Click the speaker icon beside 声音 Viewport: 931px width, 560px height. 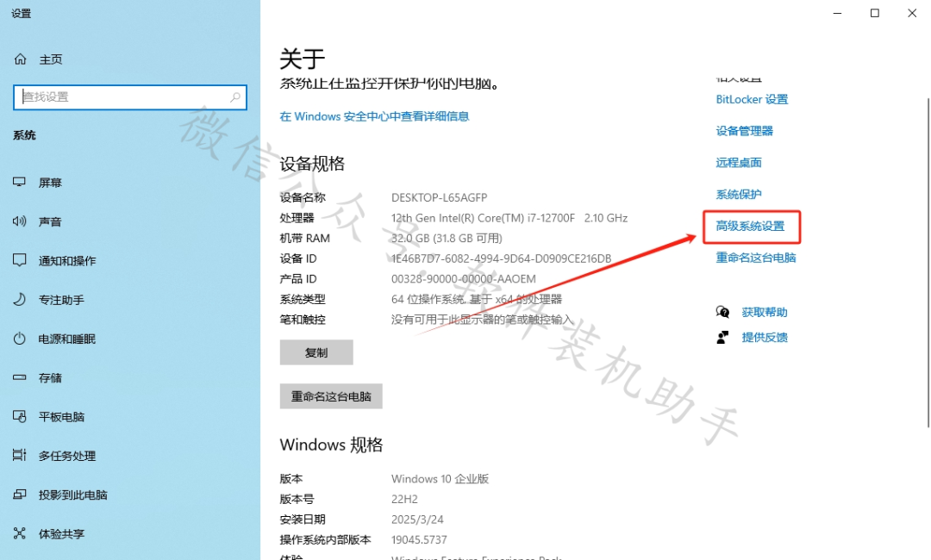[x=20, y=221]
